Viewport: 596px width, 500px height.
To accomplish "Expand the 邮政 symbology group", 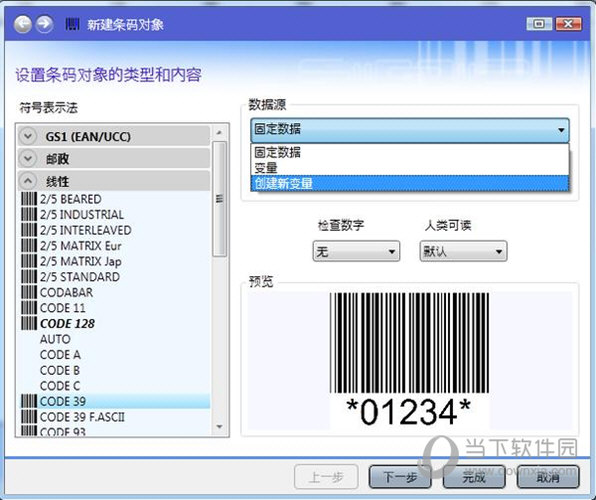I will point(28,158).
